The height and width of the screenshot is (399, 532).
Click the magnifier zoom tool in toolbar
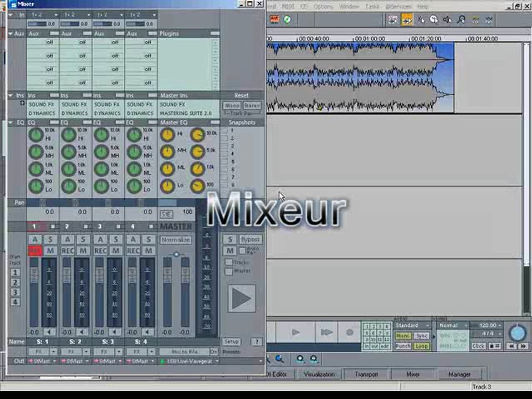point(461,20)
